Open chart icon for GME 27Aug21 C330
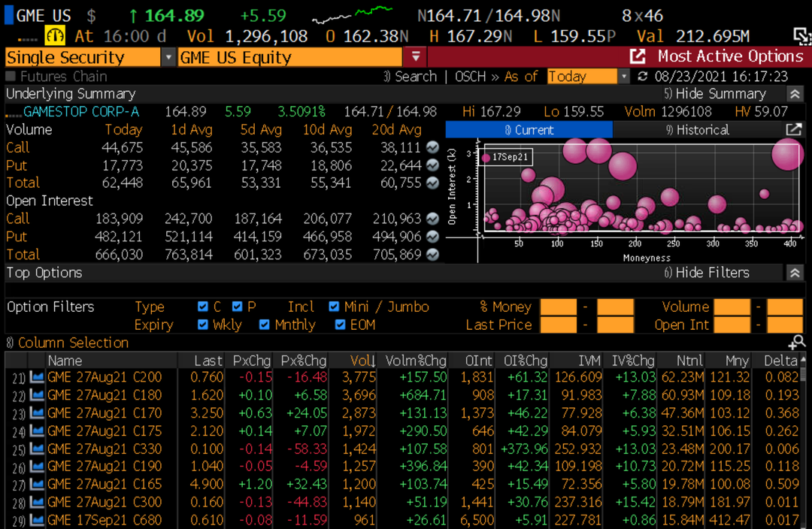 (x=36, y=449)
